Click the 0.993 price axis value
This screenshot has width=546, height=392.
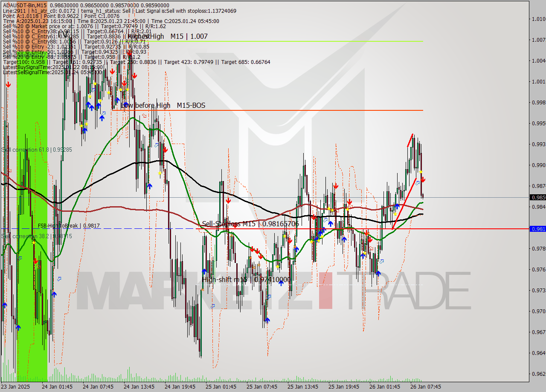(538, 144)
